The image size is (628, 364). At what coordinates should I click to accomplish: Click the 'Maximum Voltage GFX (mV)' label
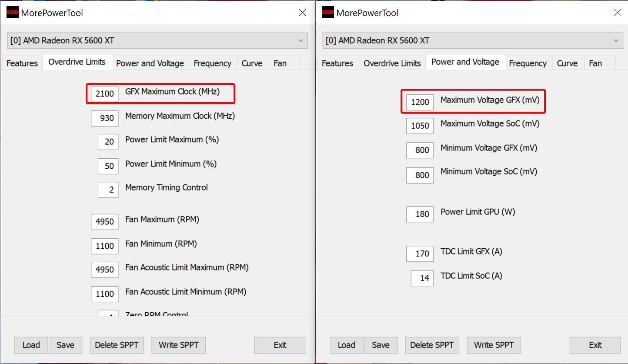[490, 100]
